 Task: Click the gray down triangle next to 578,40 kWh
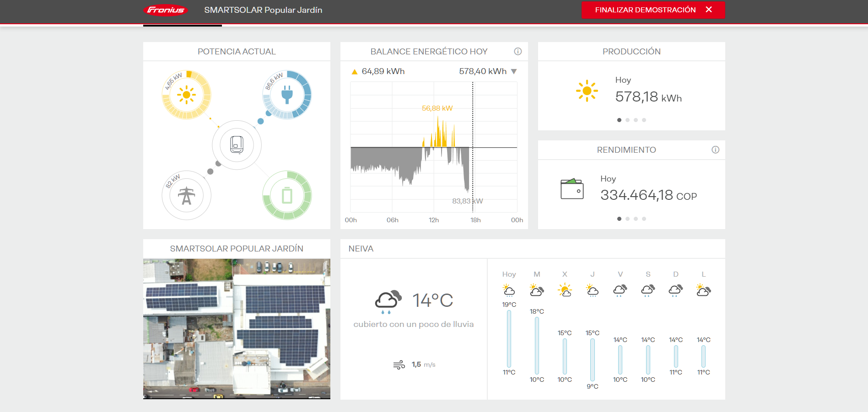[514, 72]
